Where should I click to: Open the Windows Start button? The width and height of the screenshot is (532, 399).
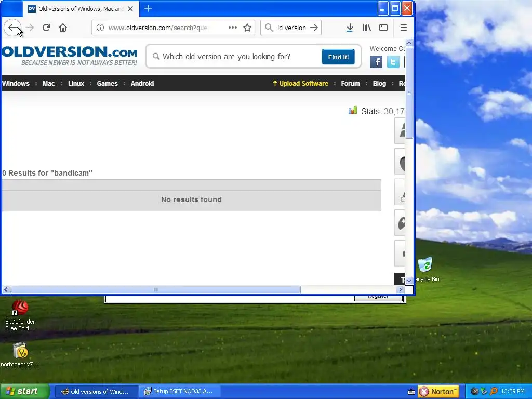pos(24,392)
